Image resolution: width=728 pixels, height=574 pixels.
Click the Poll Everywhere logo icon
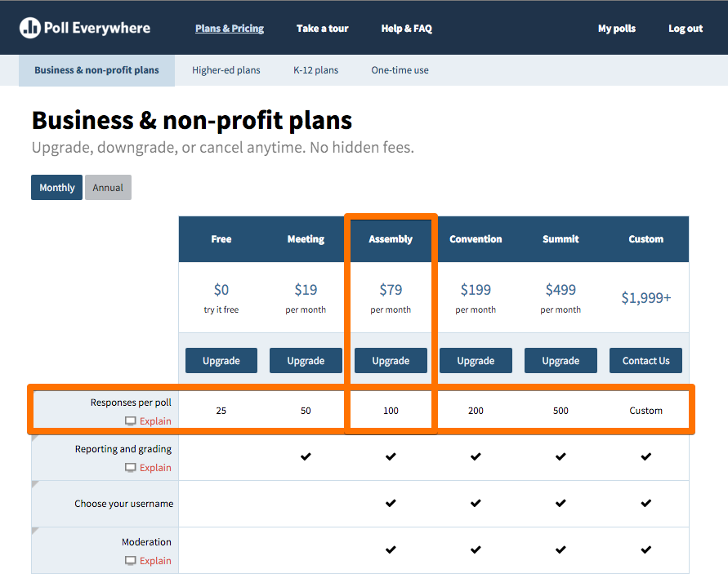pos(29,28)
